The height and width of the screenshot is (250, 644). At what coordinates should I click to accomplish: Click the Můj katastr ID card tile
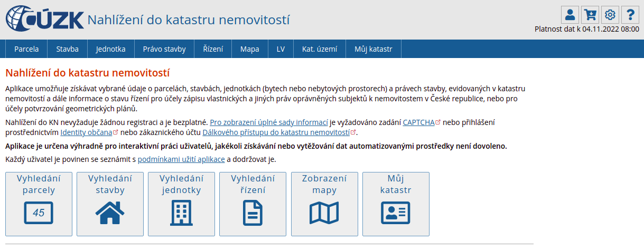tap(396, 204)
